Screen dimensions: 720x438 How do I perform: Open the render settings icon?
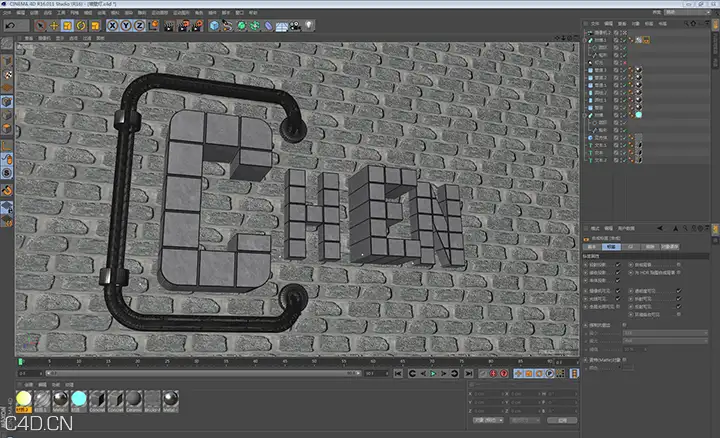197,26
